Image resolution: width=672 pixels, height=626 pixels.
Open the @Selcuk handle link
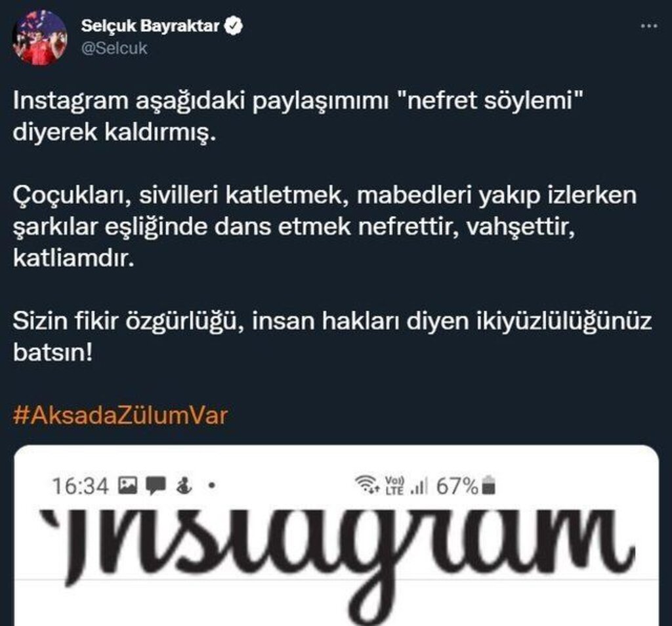tap(114, 48)
